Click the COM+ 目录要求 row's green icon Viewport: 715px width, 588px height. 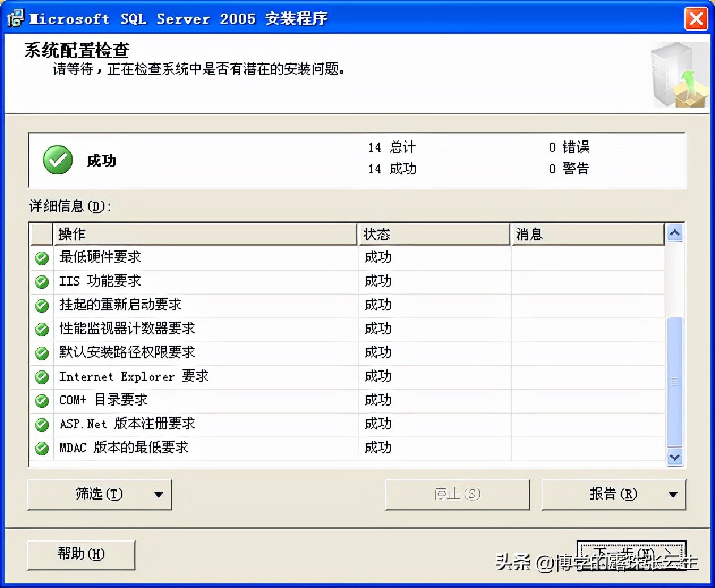(x=41, y=400)
